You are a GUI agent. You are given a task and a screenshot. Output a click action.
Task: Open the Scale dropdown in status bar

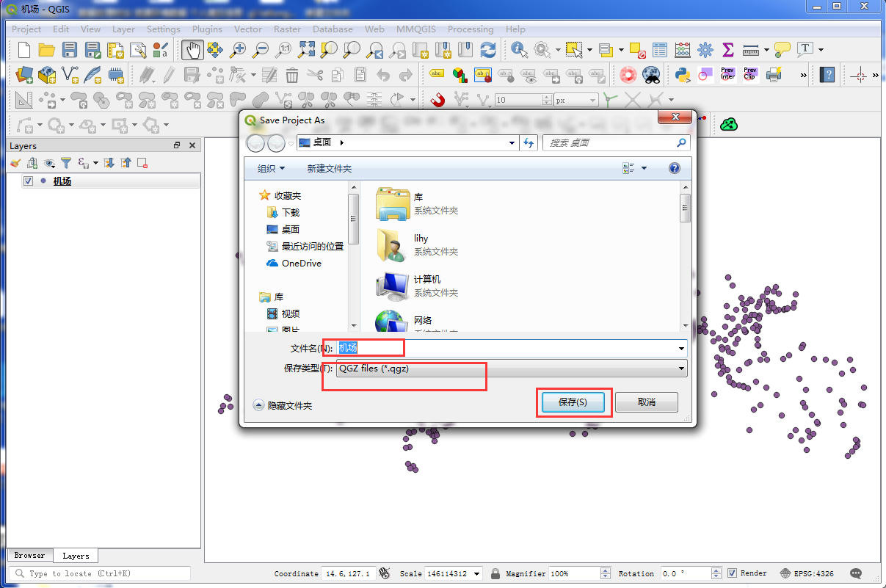coord(477,573)
